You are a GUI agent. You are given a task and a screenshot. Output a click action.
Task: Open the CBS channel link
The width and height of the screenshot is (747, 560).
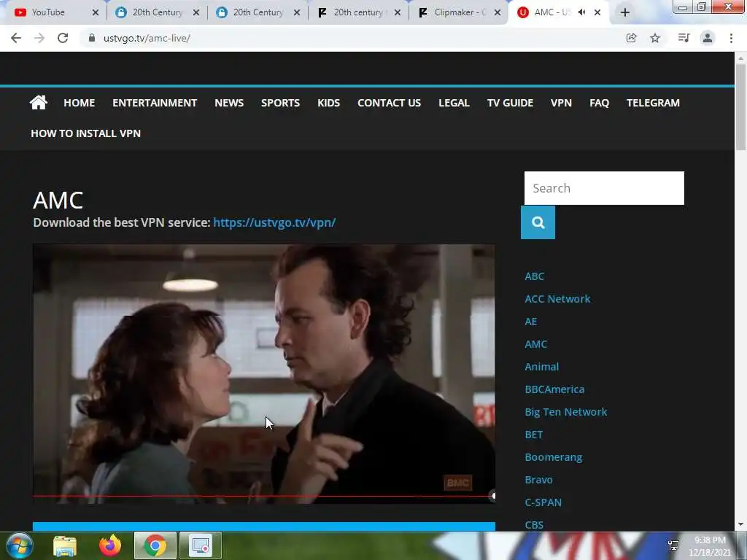(x=534, y=525)
